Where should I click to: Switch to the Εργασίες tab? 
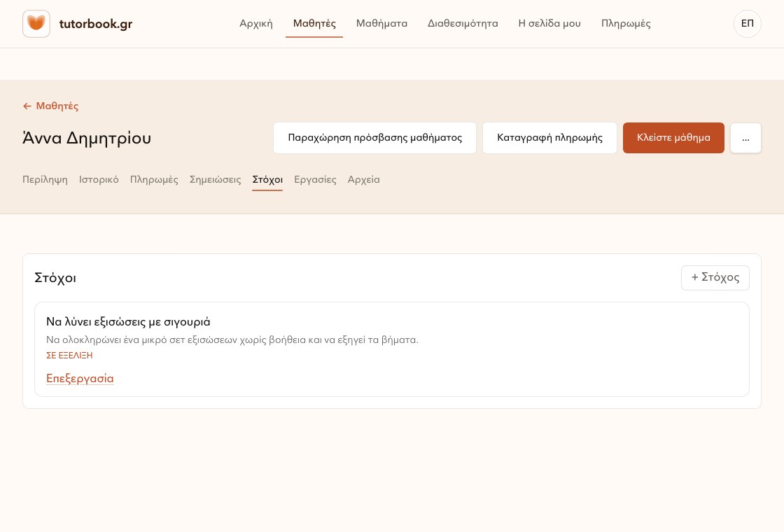click(x=315, y=179)
